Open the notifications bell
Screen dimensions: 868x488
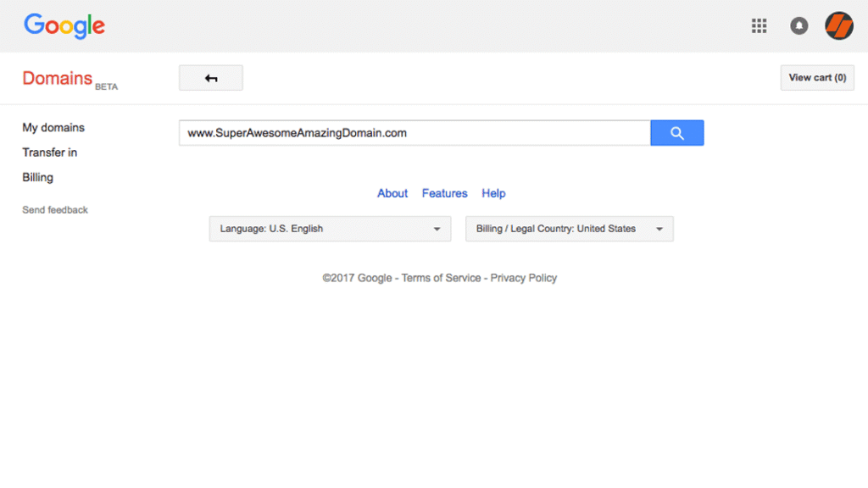tap(798, 26)
